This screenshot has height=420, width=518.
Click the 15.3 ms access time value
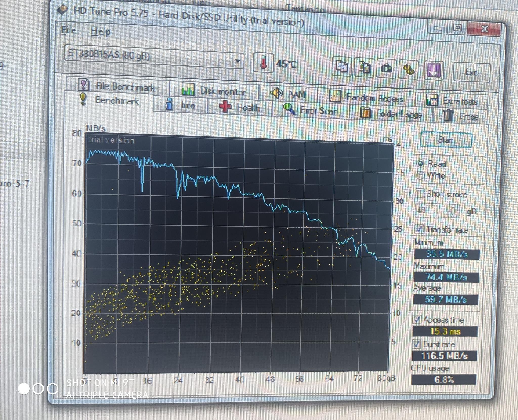pos(445,331)
